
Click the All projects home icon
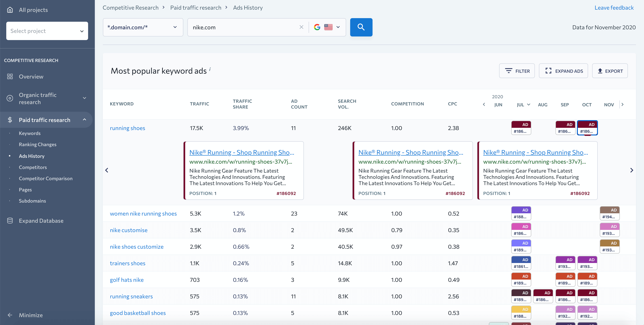(10, 10)
